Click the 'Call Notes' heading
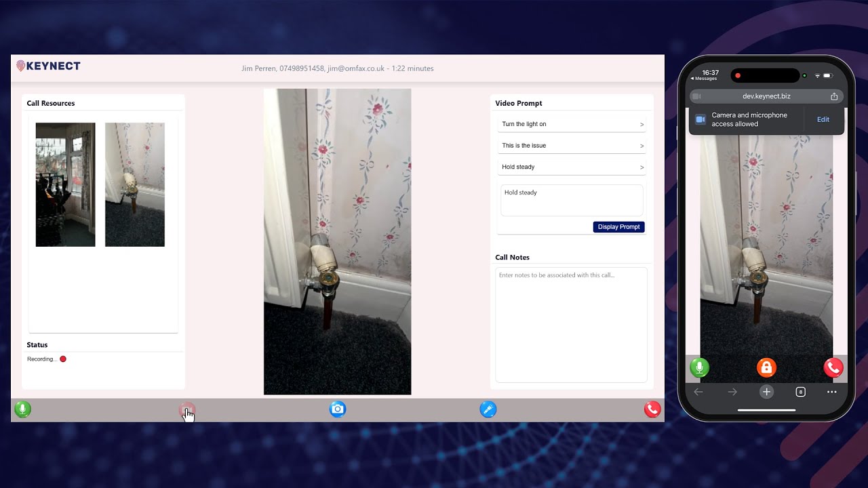This screenshot has height=488, width=868. [x=513, y=258]
